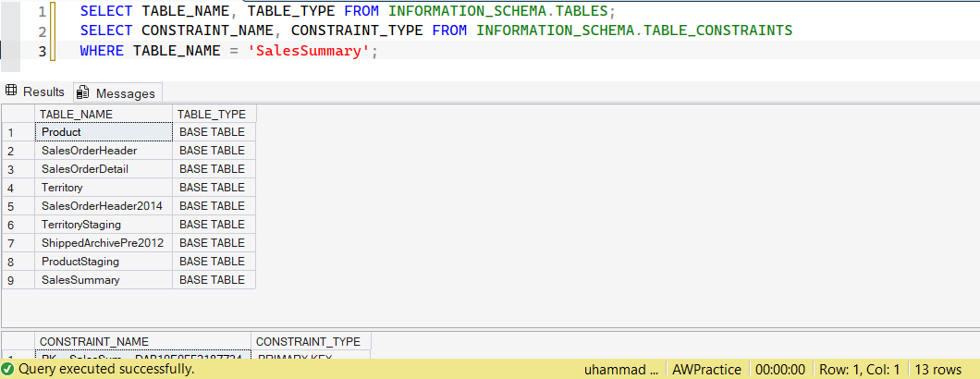Switch to the Results tab
The image size is (980, 379).
[x=35, y=92]
